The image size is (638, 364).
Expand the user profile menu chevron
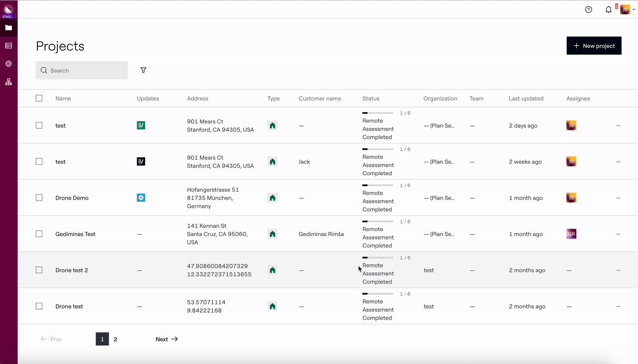pos(634,9)
